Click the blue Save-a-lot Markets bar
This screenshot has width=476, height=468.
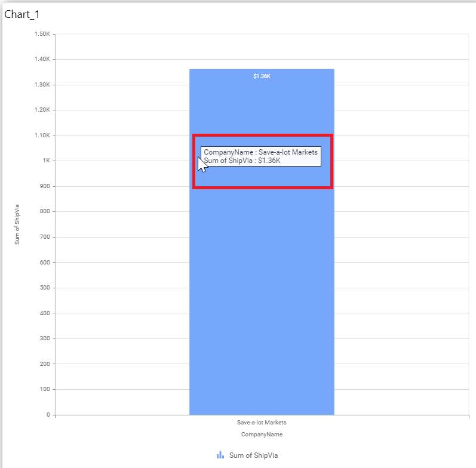tap(262, 242)
